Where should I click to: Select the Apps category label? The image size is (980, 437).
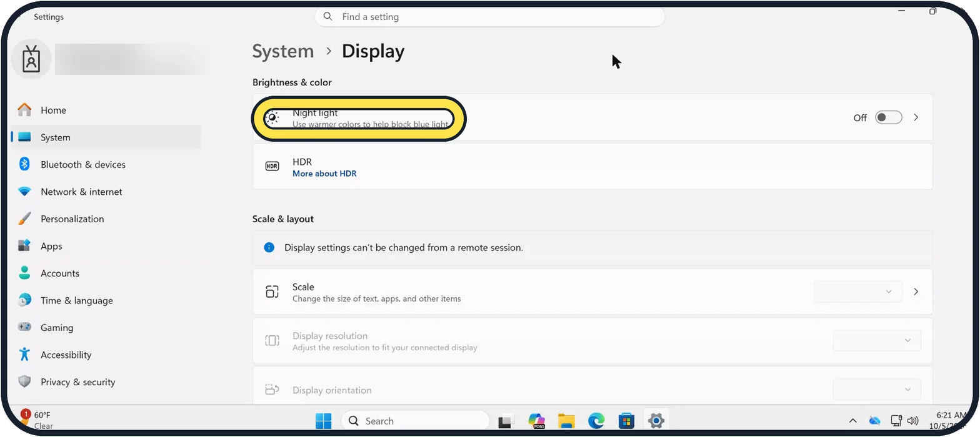coord(51,246)
